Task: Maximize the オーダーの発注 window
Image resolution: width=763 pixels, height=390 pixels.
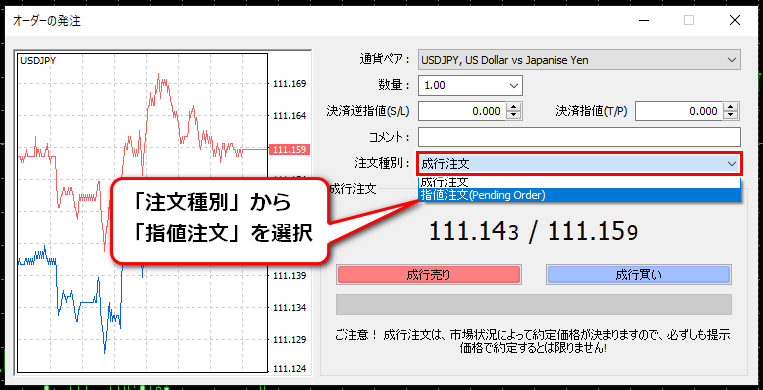Action: pyautogui.click(x=689, y=20)
